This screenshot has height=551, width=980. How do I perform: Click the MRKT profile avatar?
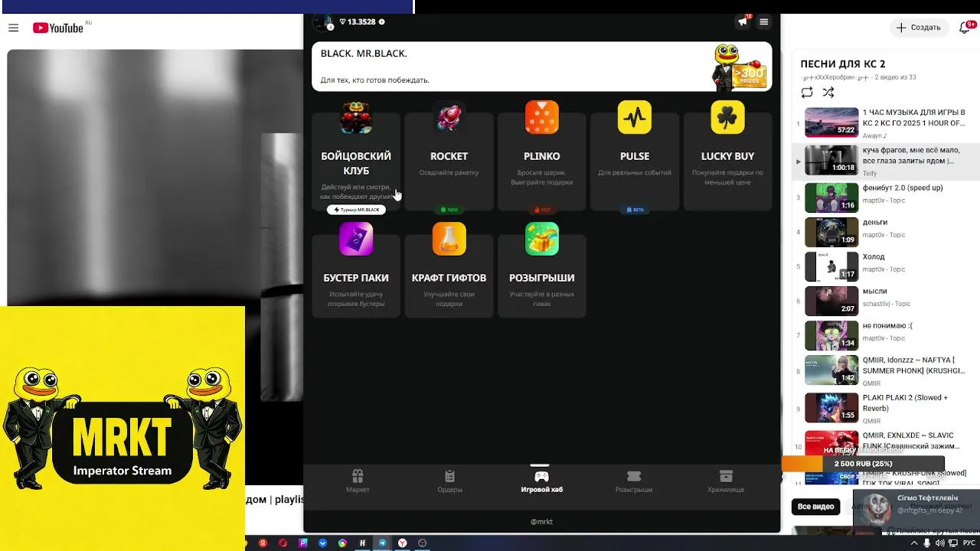[323, 22]
